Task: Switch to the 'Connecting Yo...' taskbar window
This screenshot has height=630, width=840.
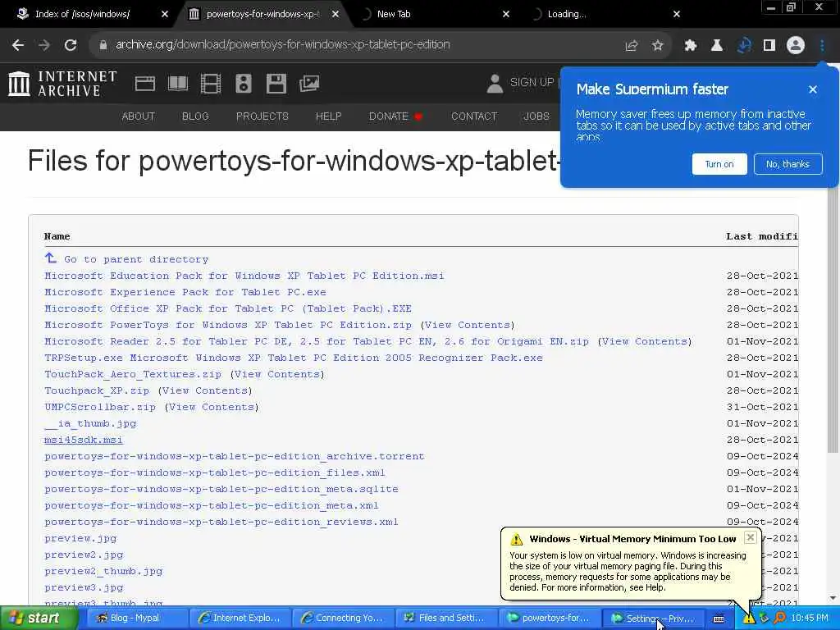Action: [x=344, y=619]
